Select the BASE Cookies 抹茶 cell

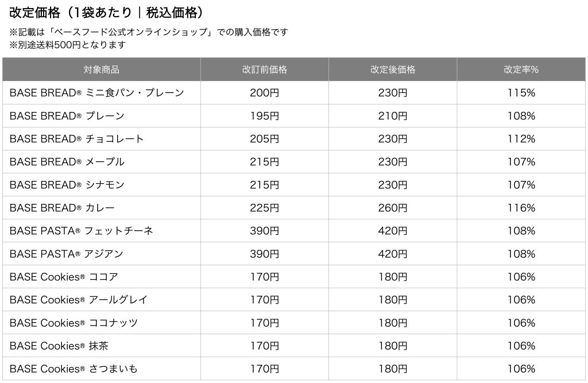pyautogui.click(x=101, y=346)
